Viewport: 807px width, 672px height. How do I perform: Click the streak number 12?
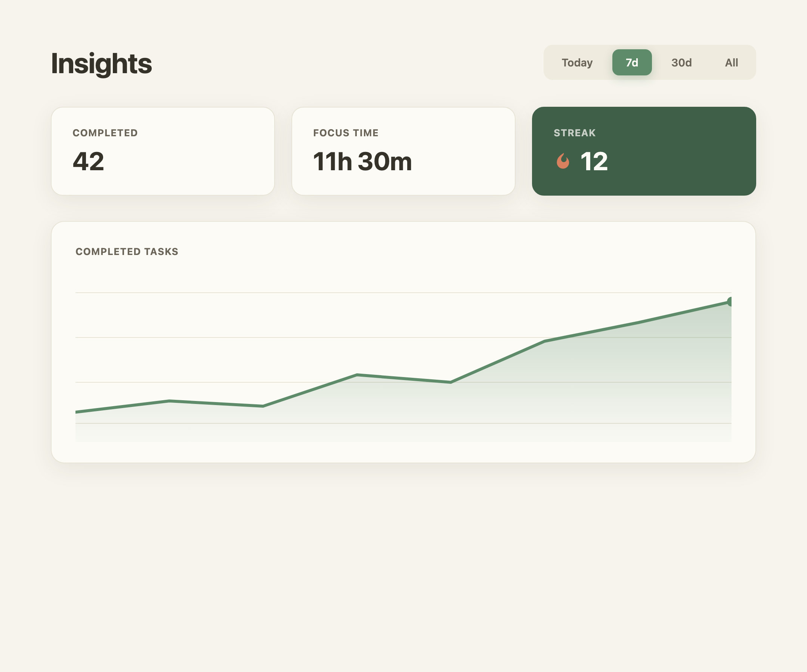tap(594, 161)
